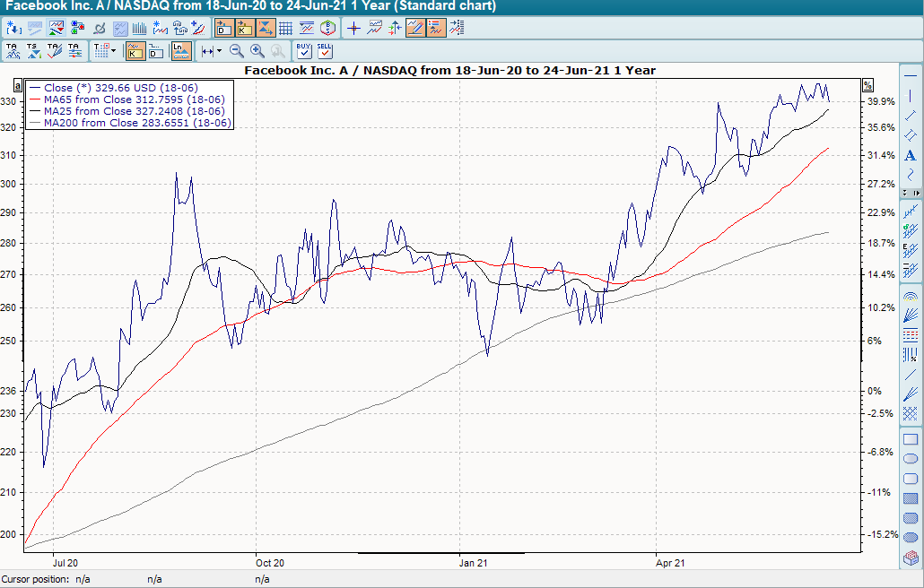Select the zoom out magnifier tool
This screenshot has height=588, width=924.
click(x=235, y=51)
